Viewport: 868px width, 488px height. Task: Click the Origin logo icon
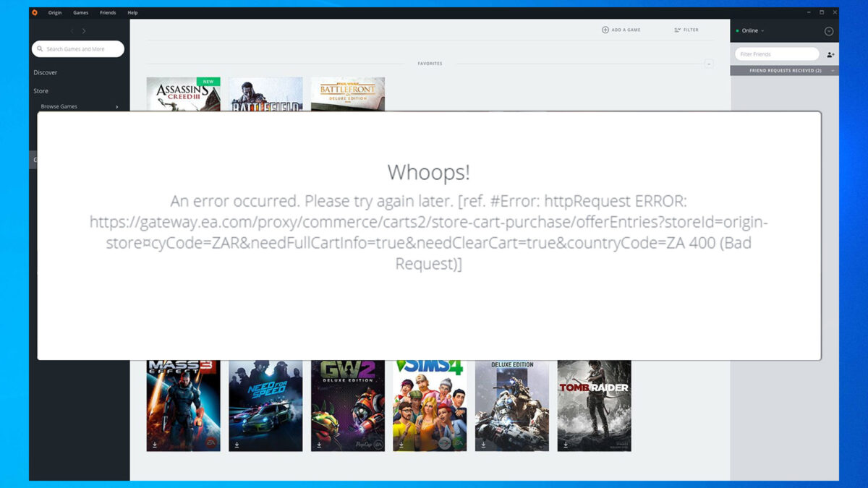click(35, 12)
